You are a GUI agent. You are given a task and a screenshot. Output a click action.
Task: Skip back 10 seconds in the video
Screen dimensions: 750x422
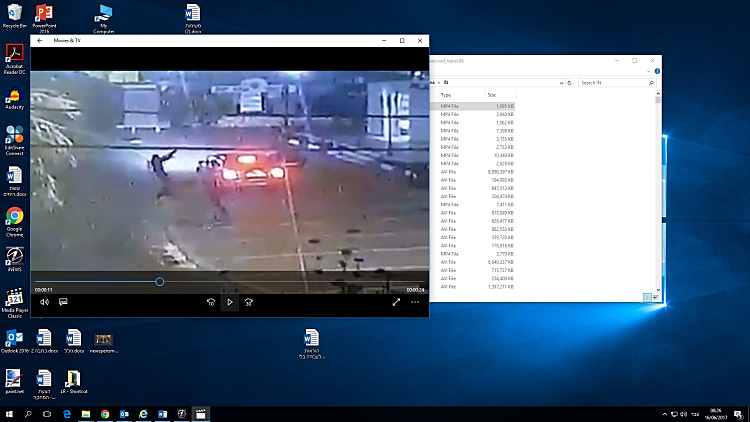click(x=211, y=301)
